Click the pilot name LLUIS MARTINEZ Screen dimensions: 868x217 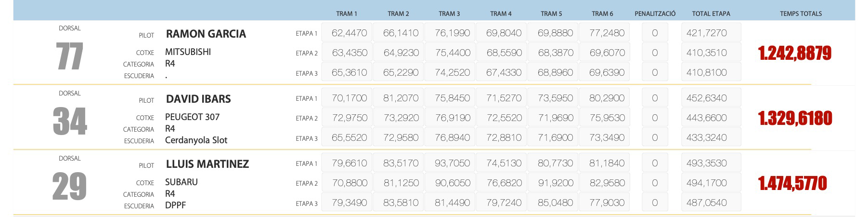click(207, 164)
